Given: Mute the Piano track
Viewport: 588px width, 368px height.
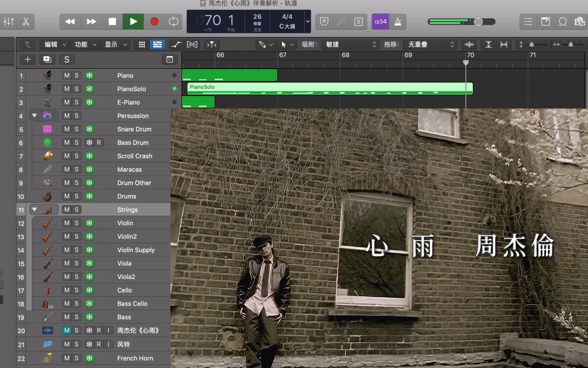Looking at the screenshot, I should click(67, 75).
